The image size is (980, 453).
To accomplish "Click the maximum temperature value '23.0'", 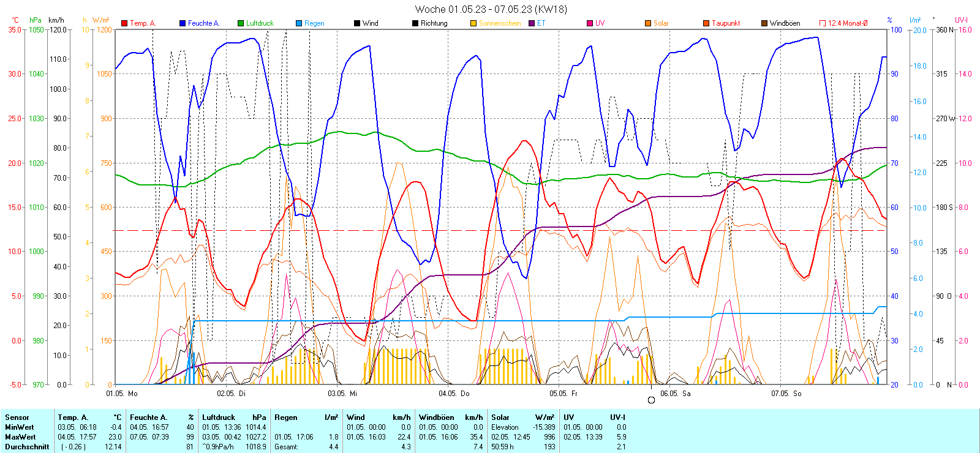I will [x=115, y=437].
